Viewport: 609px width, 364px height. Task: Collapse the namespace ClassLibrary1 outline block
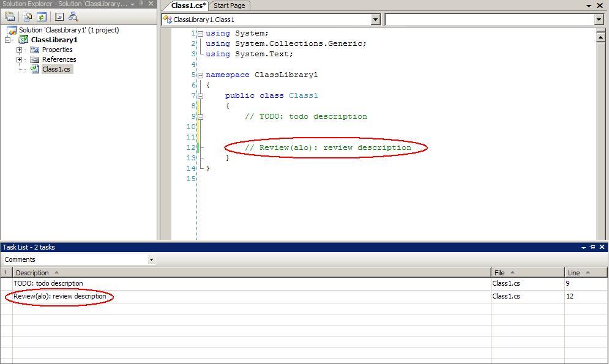(x=200, y=75)
